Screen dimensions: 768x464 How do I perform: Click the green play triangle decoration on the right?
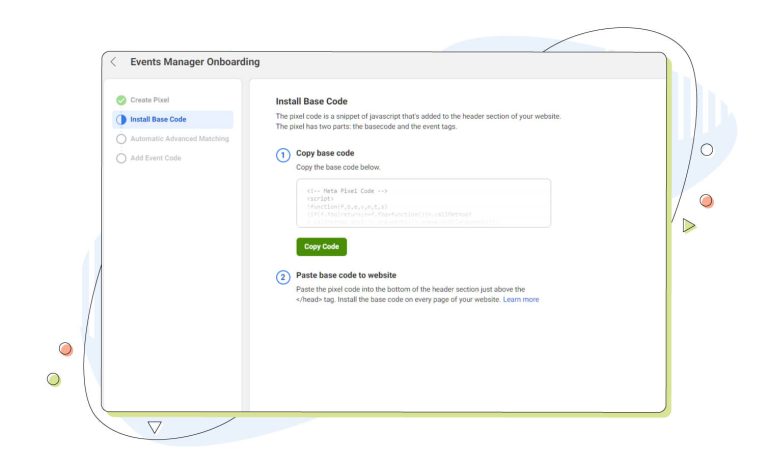pos(688,226)
